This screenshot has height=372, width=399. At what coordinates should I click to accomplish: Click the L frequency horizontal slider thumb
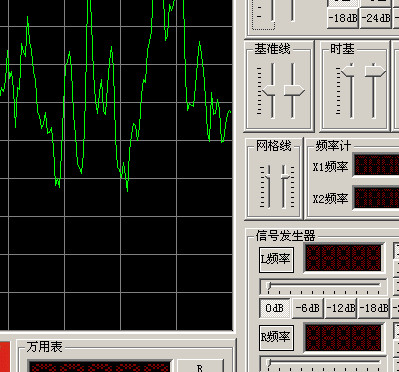point(269,285)
